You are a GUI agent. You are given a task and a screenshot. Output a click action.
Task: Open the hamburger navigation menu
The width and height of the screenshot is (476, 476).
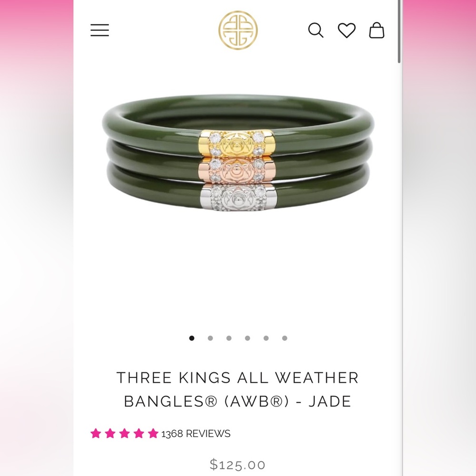coord(99,30)
